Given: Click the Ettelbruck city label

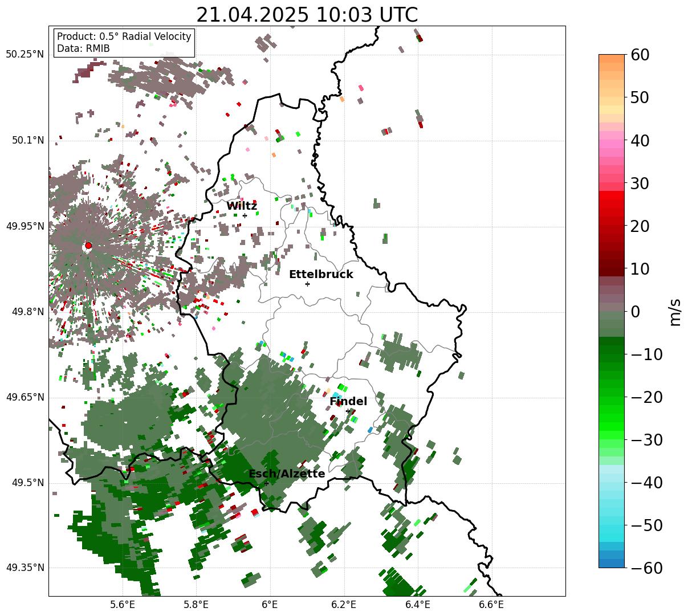Looking at the screenshot, I should 321,275.
